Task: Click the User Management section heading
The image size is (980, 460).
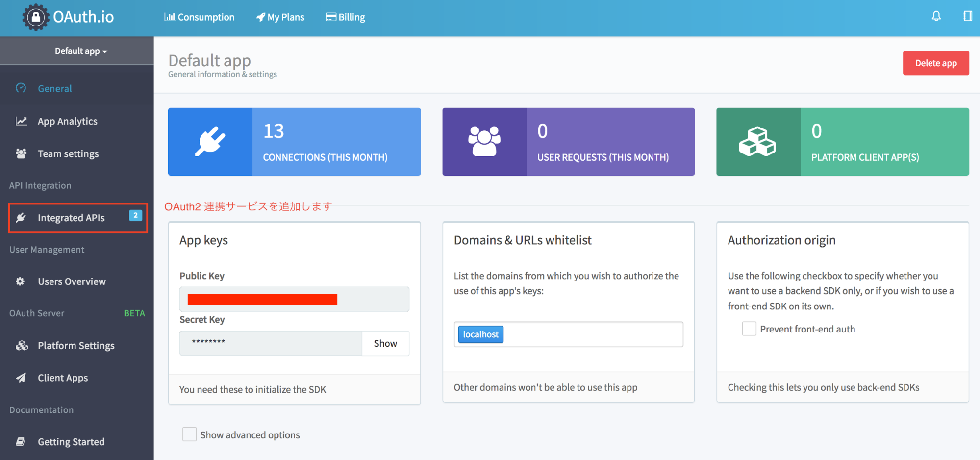Action: click(x=47, y=250)
